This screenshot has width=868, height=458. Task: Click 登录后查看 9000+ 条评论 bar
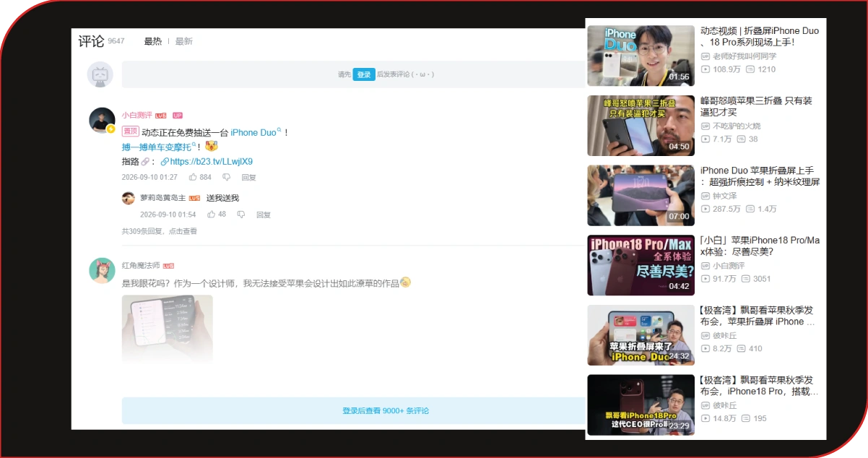click(353, 410)
